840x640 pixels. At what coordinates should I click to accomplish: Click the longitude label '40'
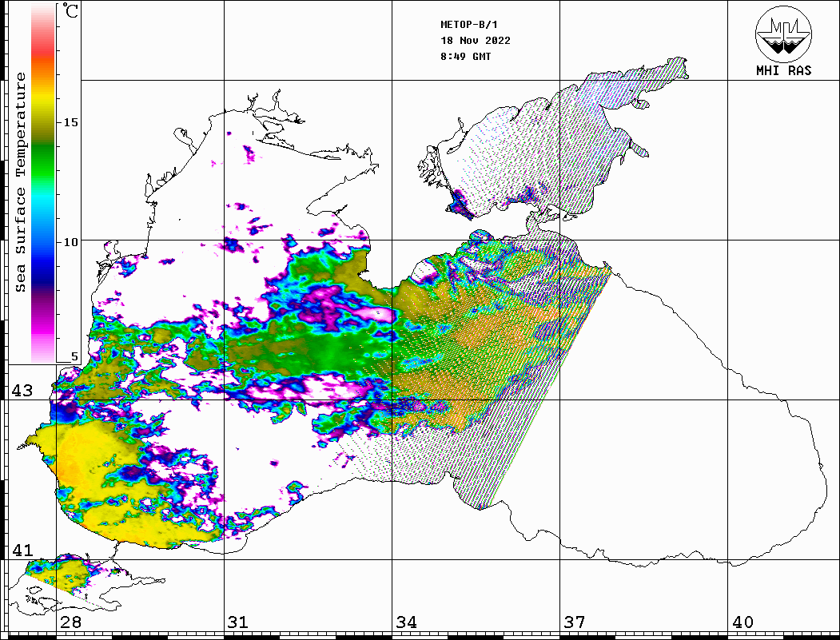742,622
